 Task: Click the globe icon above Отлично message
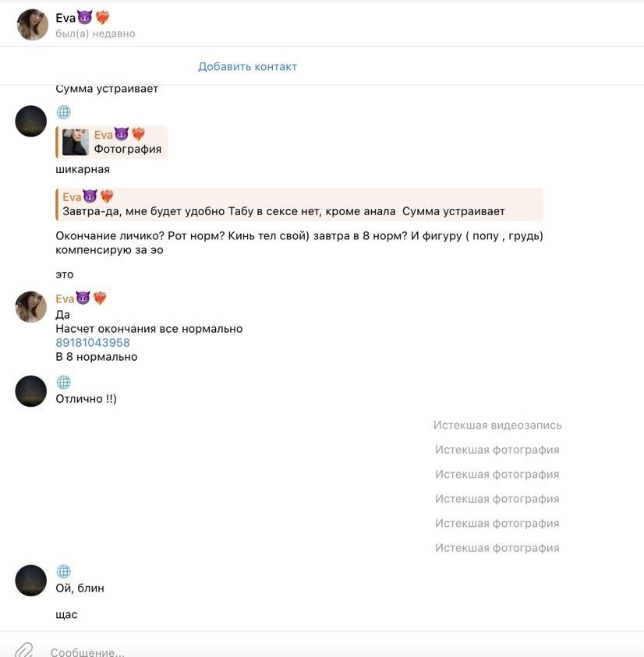[63, 382]
